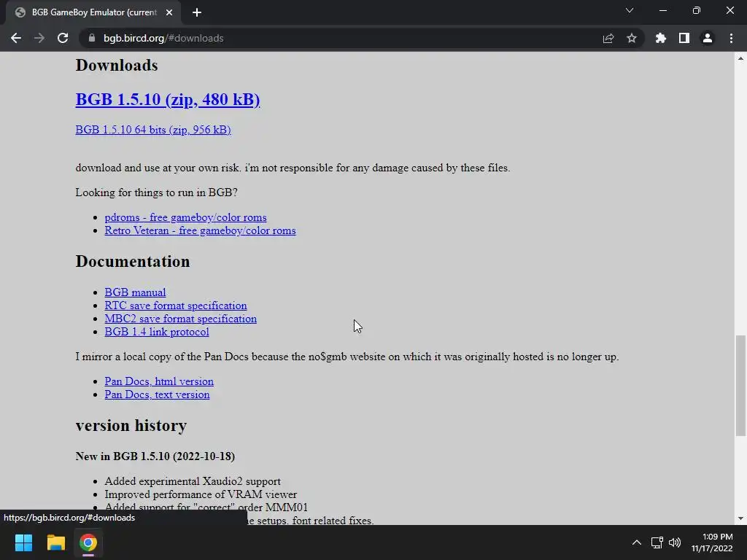Open pdroms free gameboy roms link
This screenshot has height=560, width=747.
coord(186,217)
